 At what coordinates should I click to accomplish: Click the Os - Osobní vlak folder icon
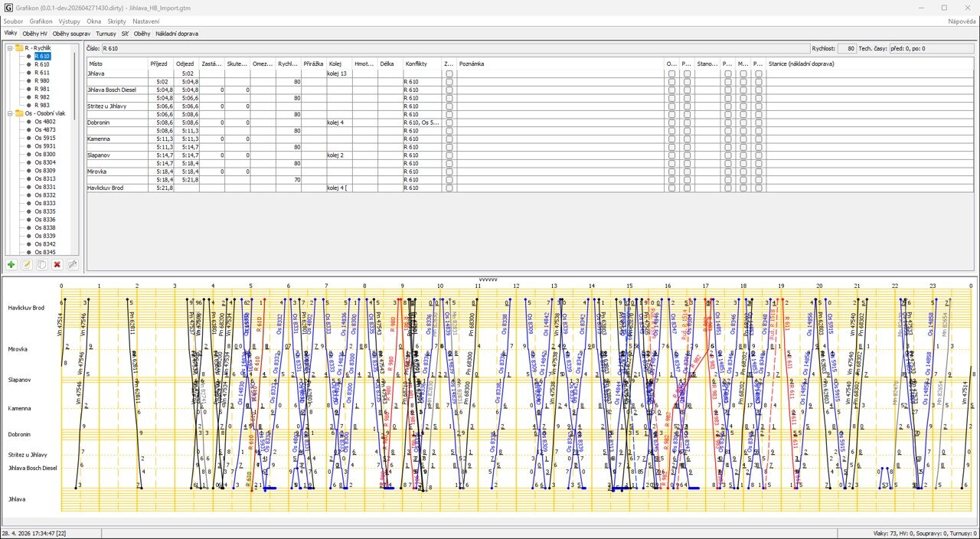click(19, 113)
